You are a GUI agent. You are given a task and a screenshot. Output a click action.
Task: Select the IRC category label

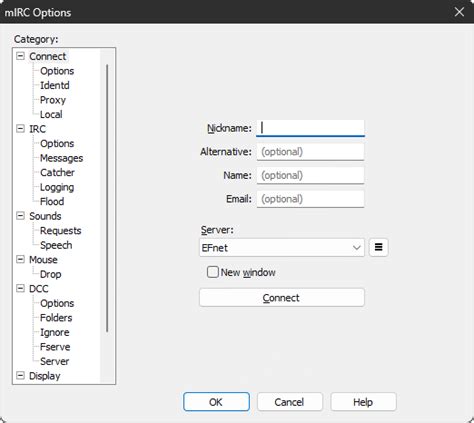[x=37, y=129]
